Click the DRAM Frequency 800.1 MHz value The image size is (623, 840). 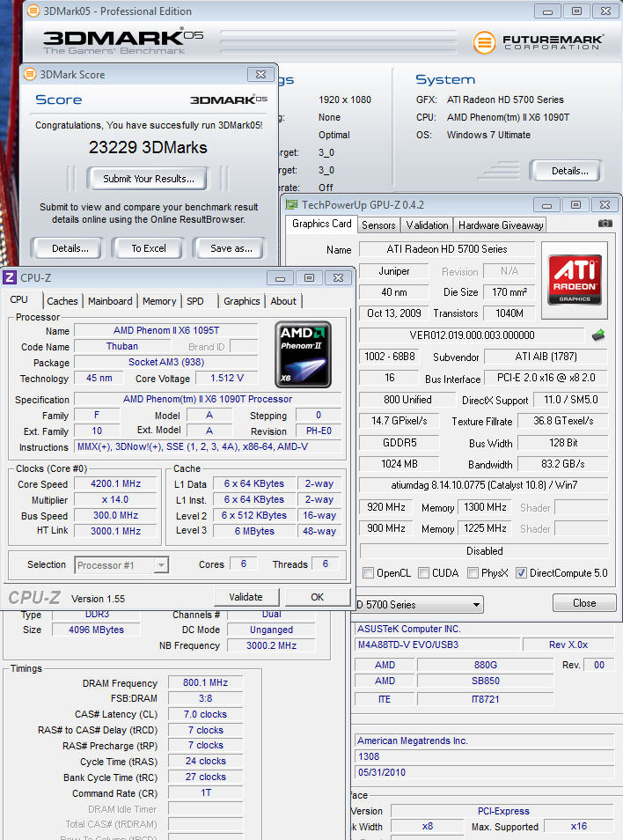(205, 682)
